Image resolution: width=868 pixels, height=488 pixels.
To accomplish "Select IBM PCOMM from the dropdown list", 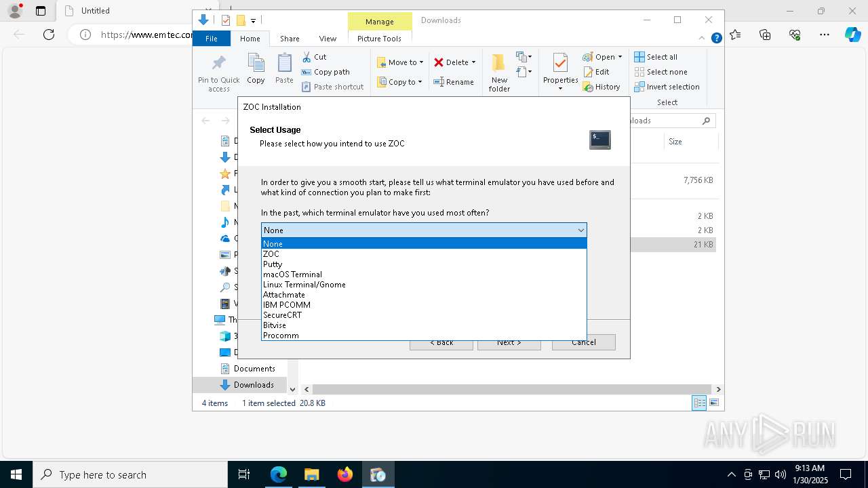I will (x=424, y=305).
